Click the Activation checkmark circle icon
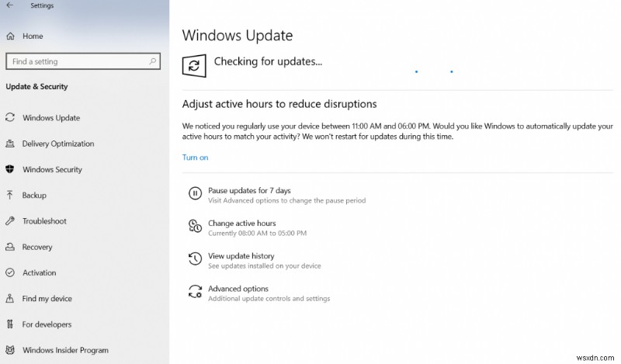 pos(10,272)
